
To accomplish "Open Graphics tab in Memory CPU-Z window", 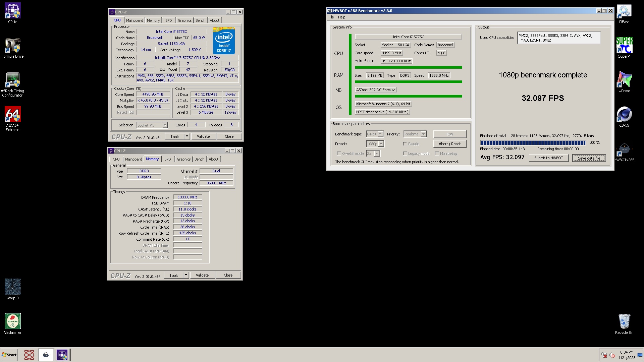I will (x=183, y=159).
